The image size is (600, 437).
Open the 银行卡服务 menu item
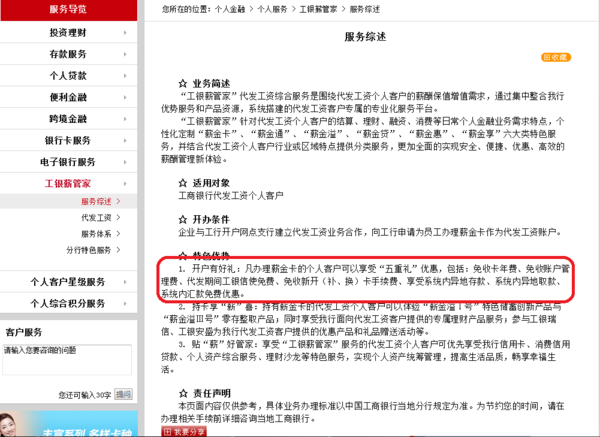click(68, 140)
